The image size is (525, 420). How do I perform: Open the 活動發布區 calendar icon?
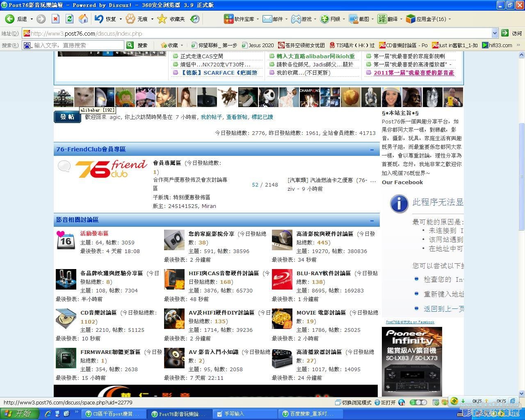pos(66,240)
